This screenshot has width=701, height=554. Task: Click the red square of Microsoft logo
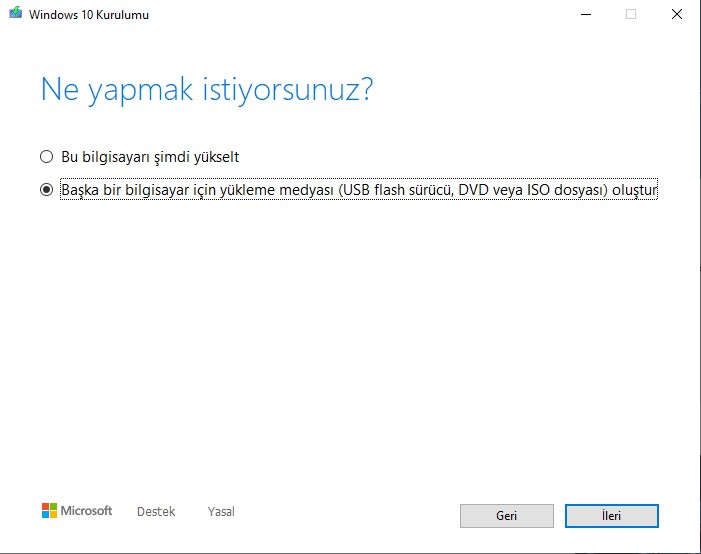[x=45, y=507]
